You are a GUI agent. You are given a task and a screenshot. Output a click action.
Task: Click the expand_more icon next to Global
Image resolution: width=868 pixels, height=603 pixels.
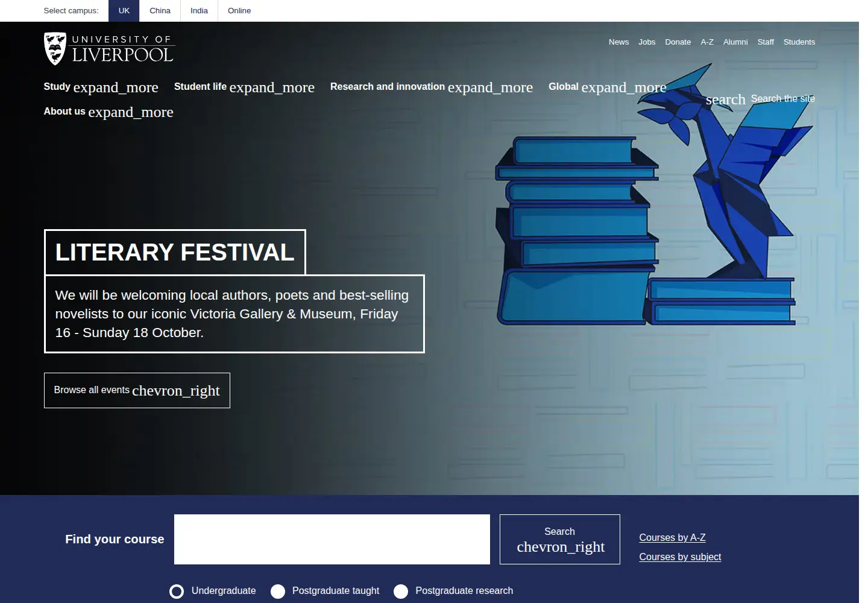(624, 87)
